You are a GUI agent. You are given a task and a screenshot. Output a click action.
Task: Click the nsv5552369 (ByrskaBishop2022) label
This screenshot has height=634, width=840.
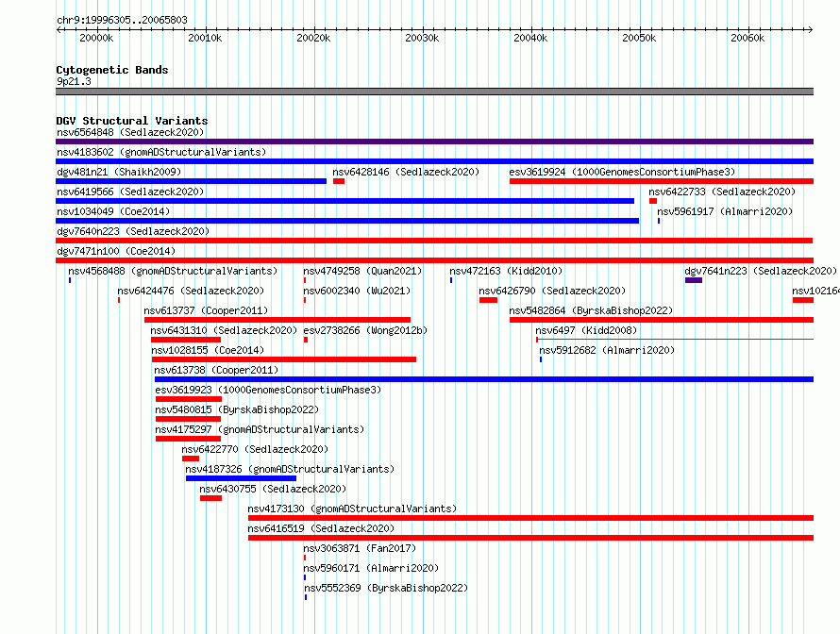click(386, 588)
